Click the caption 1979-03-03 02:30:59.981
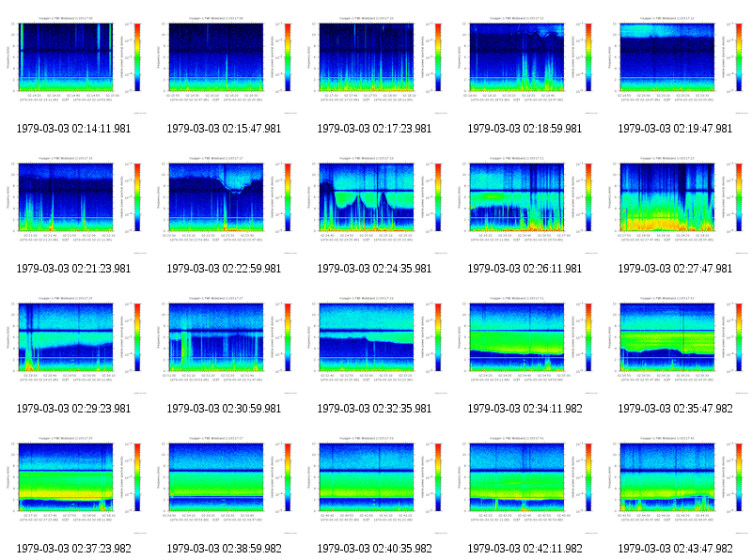 224,409
